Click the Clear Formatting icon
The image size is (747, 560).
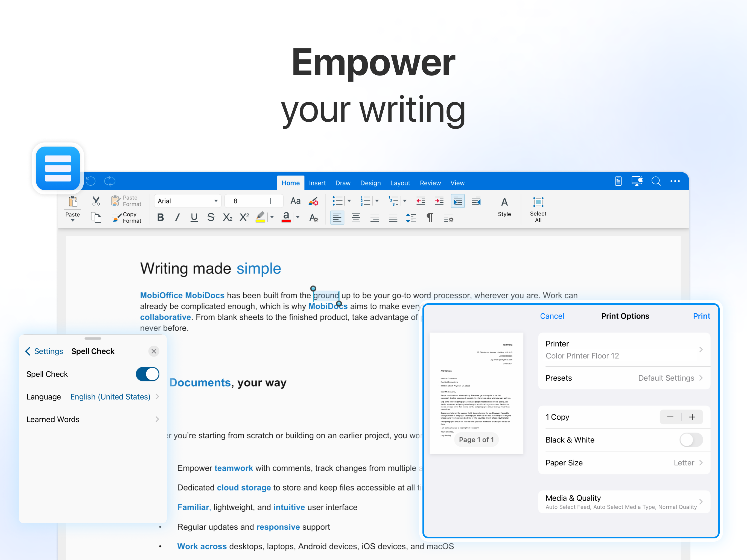point(313,201)
